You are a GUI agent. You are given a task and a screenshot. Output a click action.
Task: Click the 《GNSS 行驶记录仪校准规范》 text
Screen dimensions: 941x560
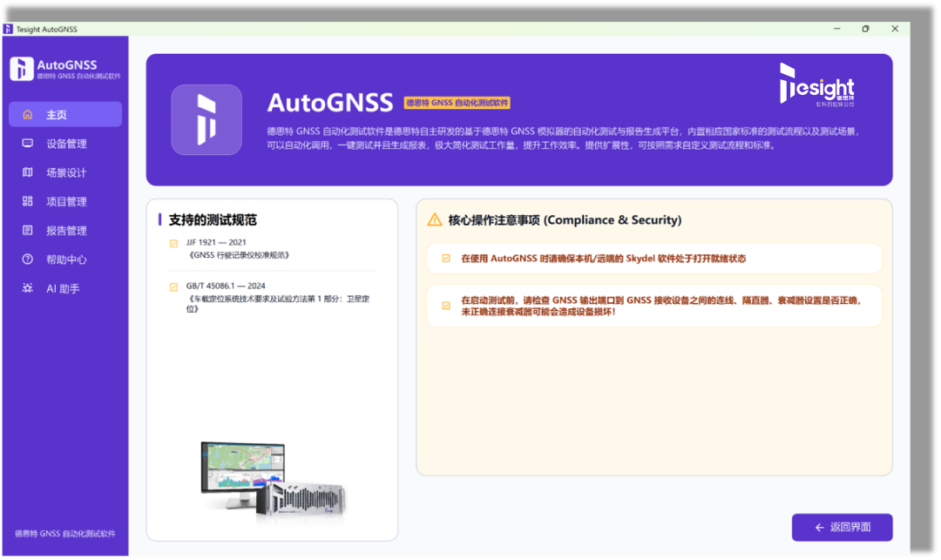click(238, 255)
